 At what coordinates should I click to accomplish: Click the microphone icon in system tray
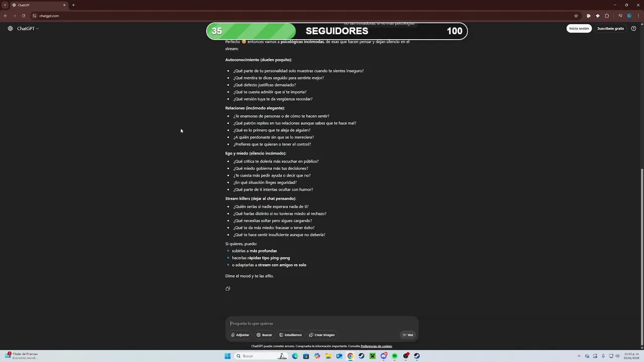603,356
